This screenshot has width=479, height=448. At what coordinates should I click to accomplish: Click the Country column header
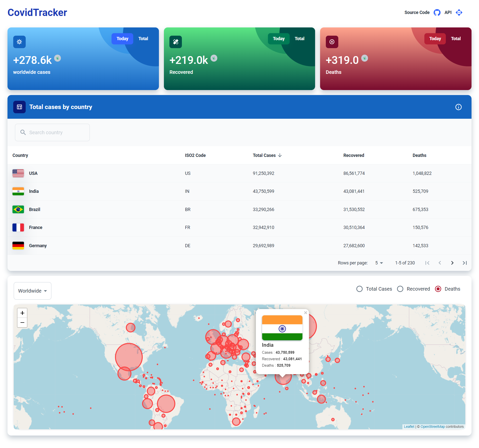20,155
